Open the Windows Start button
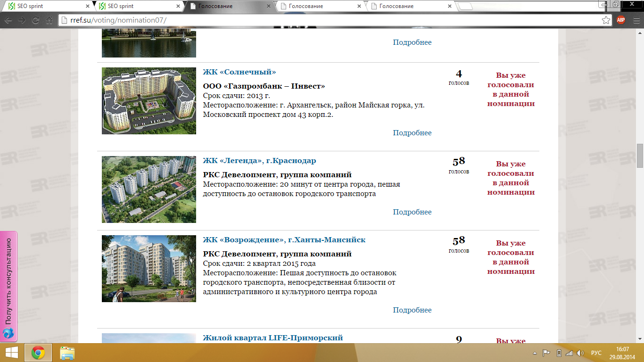This screenshot has width=644, height=362. coord(11,352)
